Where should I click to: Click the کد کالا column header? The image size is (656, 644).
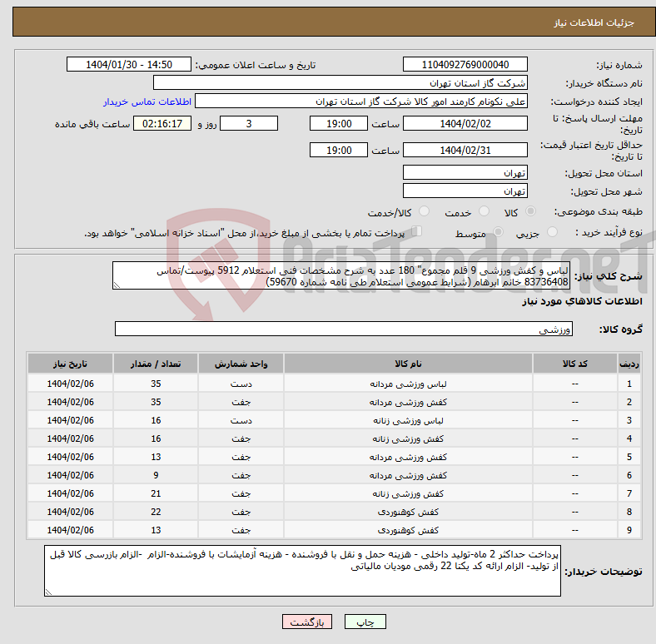pos(575,364)
